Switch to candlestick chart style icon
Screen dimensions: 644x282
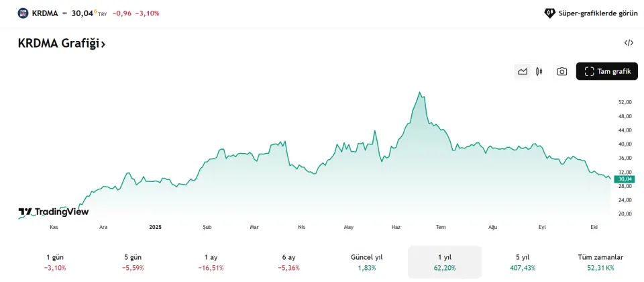pyautogui.click(x=539, y=71)
